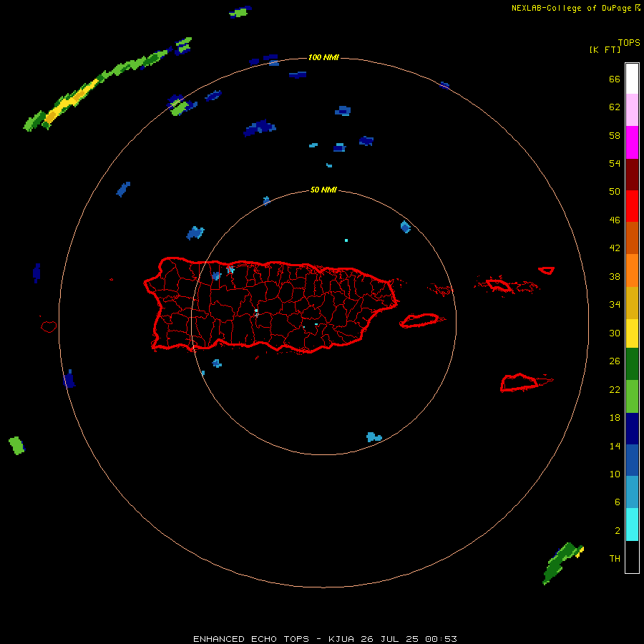Click the "50 NMI" range ring label
The height and width of the screenshot is (644, 644).
click(x=323, y=190)
